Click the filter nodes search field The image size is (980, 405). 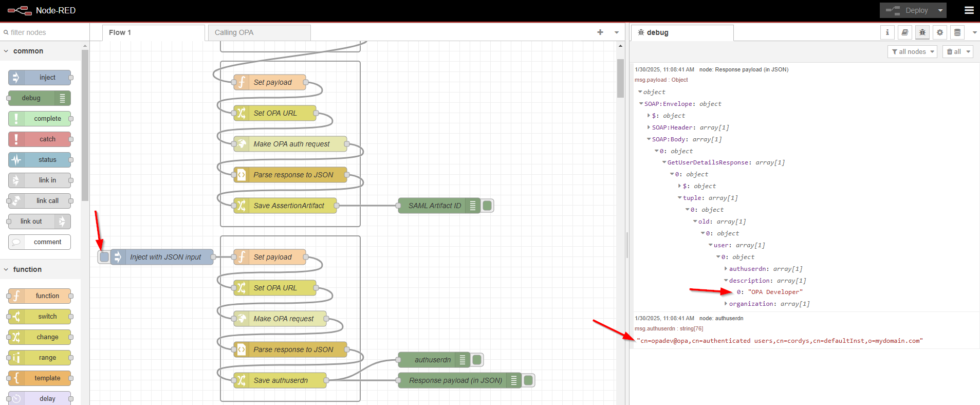click(44, 32)
